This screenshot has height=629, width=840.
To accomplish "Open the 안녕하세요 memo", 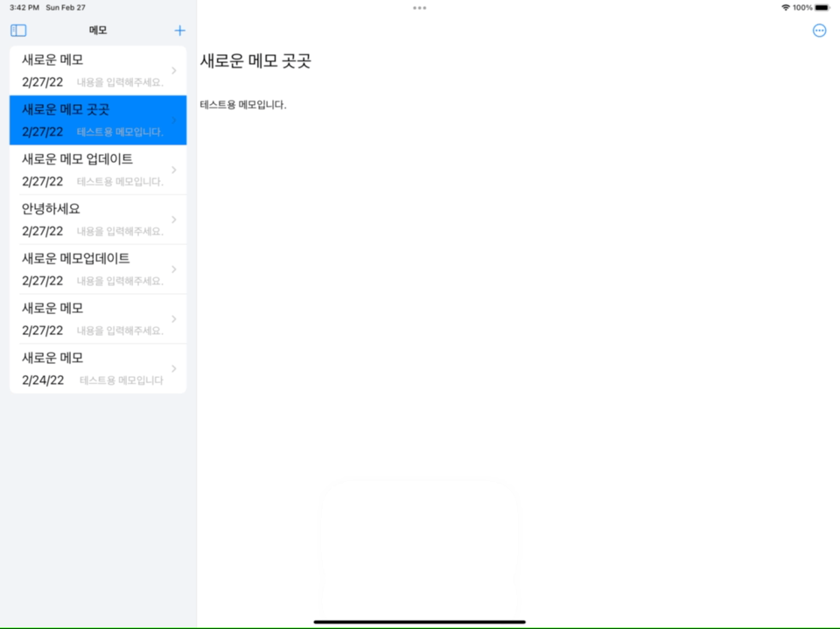I will (98, 220).
